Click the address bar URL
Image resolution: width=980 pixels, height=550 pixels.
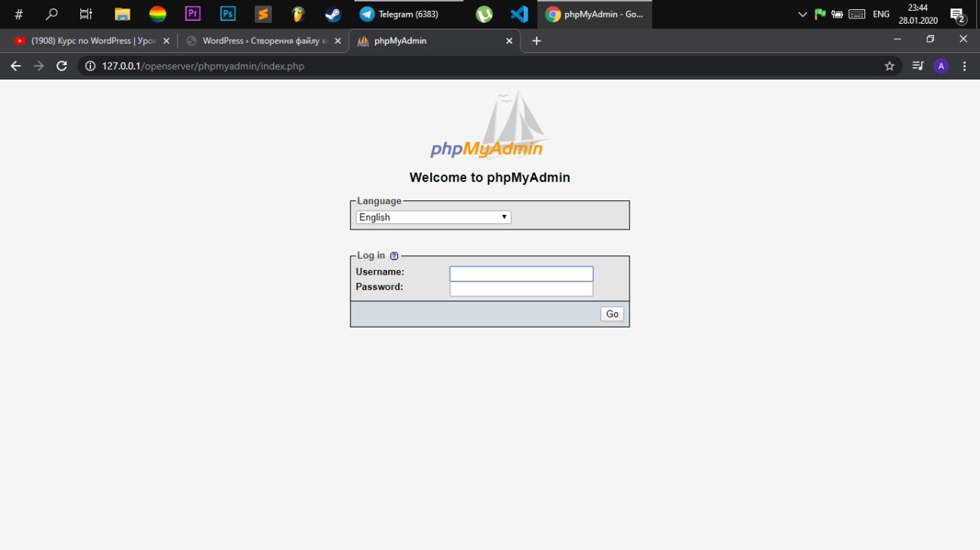coord(203,67)
